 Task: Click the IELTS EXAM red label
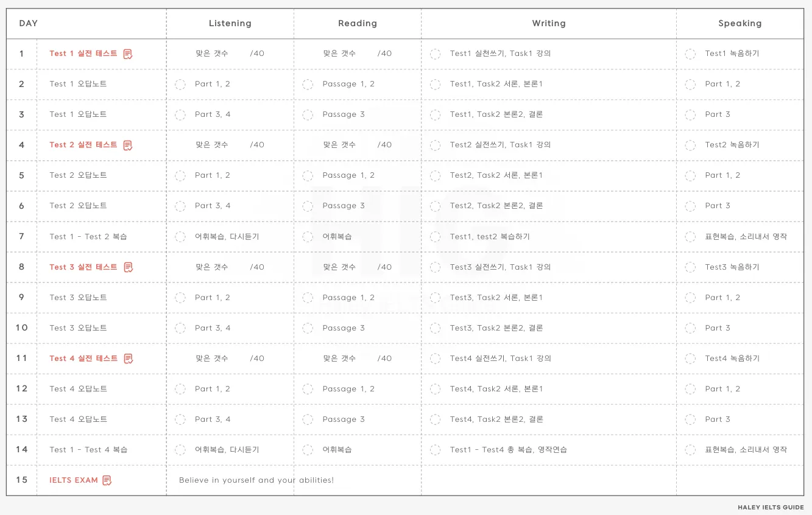(74, 480)
